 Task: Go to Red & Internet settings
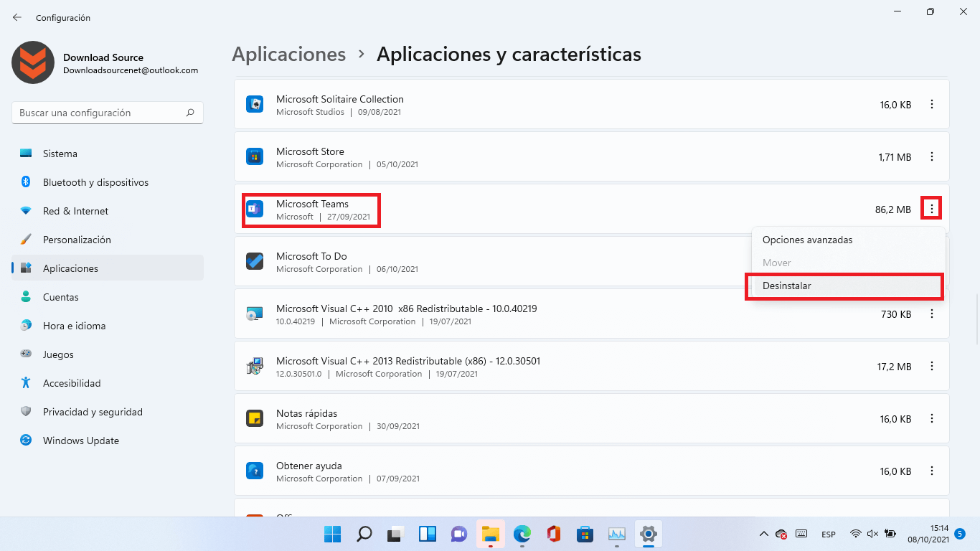[x=108, y=211]
